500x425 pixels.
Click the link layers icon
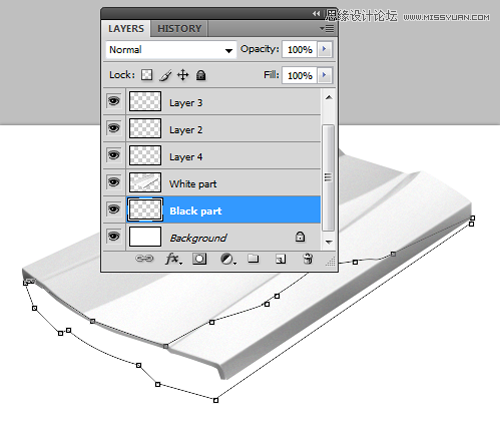tap(144, 259)
